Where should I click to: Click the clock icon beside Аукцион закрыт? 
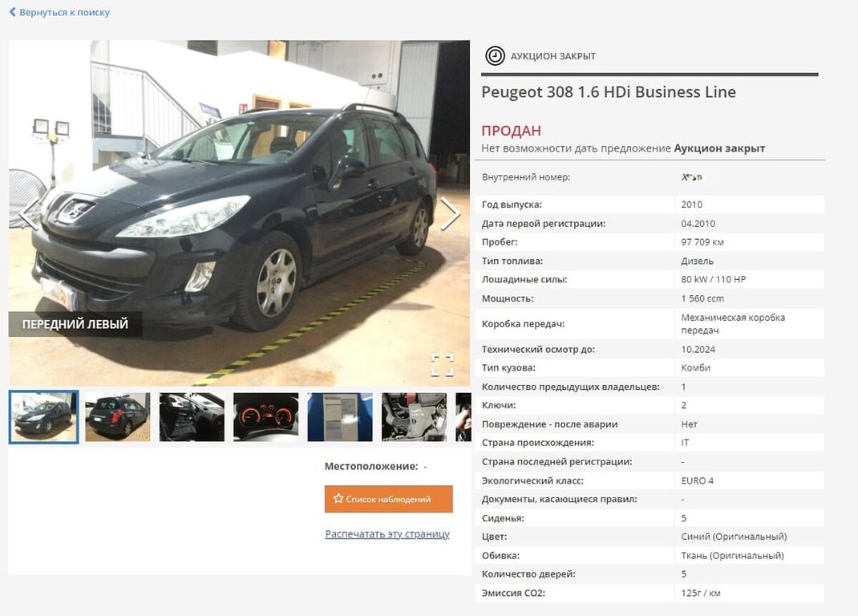[x=496, y=56]
